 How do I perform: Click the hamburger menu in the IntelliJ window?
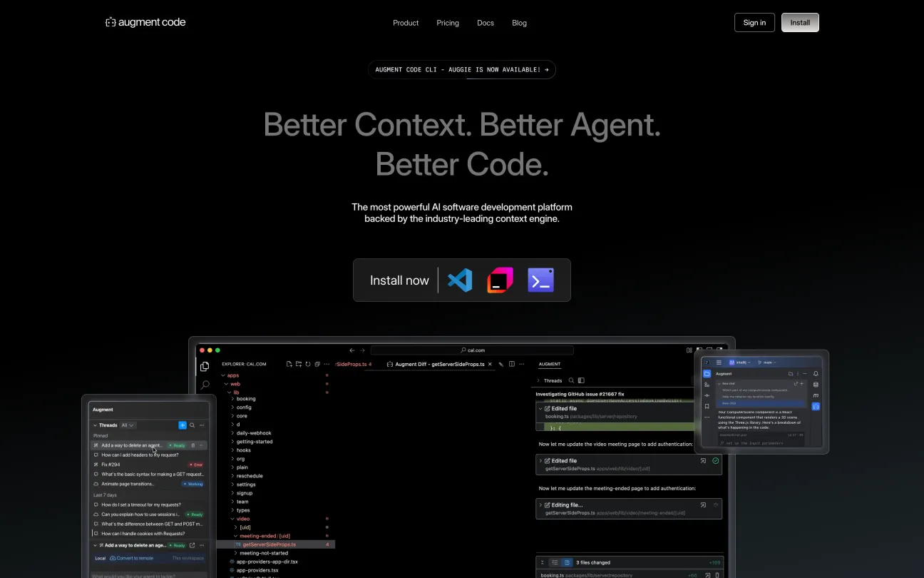[719, 362]
